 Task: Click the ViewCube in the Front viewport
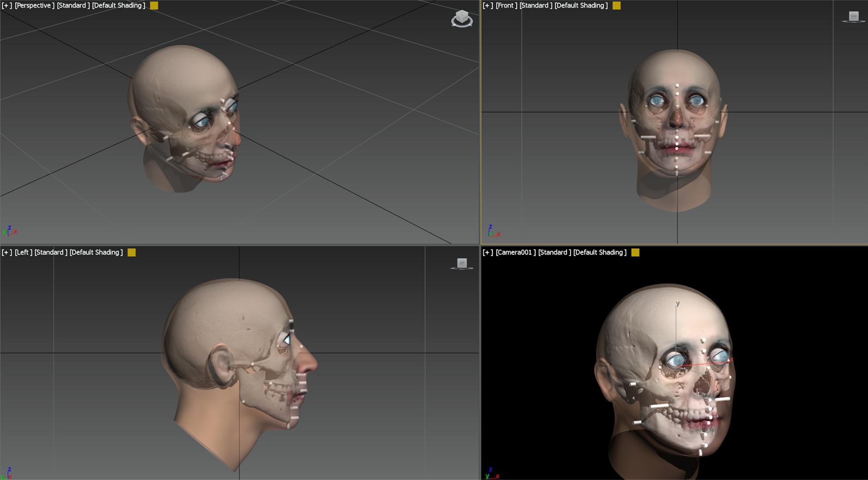click(853, 16)
